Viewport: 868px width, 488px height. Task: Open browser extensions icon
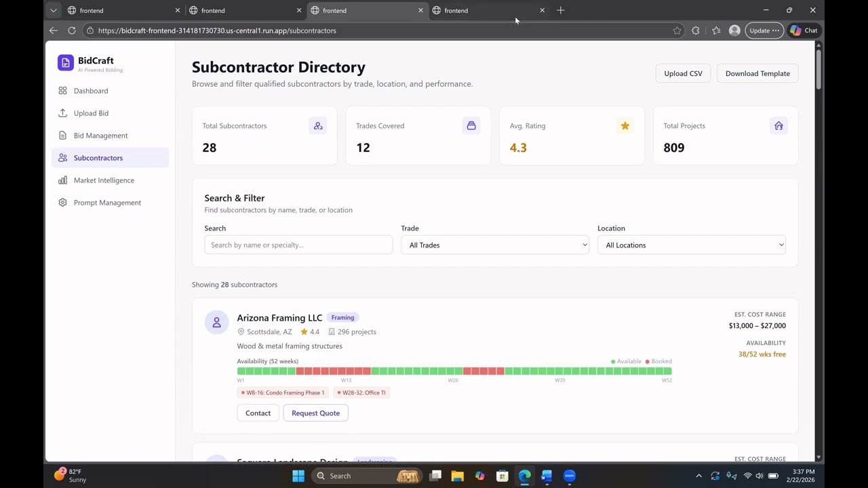coord(696,30)
